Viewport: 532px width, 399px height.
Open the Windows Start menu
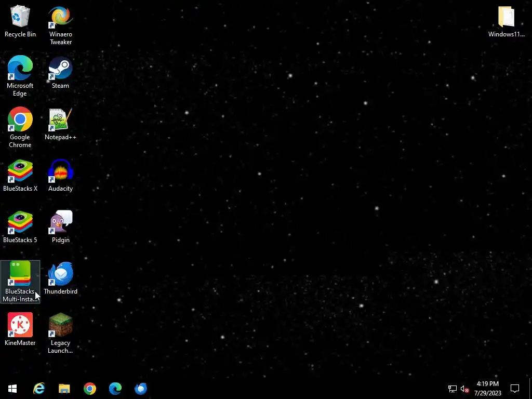[12, 389]
